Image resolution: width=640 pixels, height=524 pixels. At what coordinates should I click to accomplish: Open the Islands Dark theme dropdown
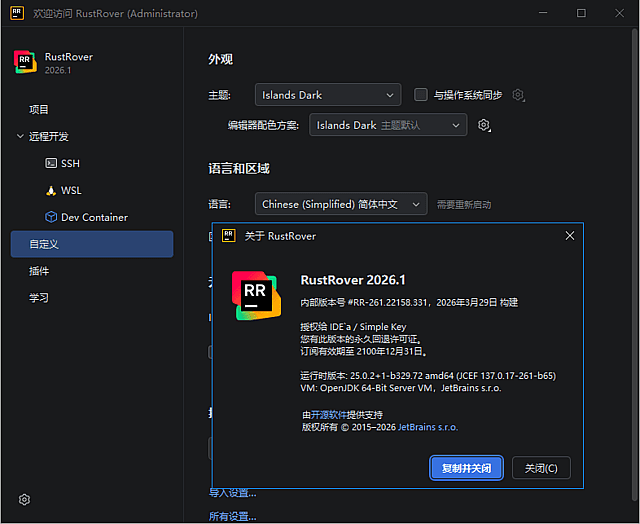(327, 95)
